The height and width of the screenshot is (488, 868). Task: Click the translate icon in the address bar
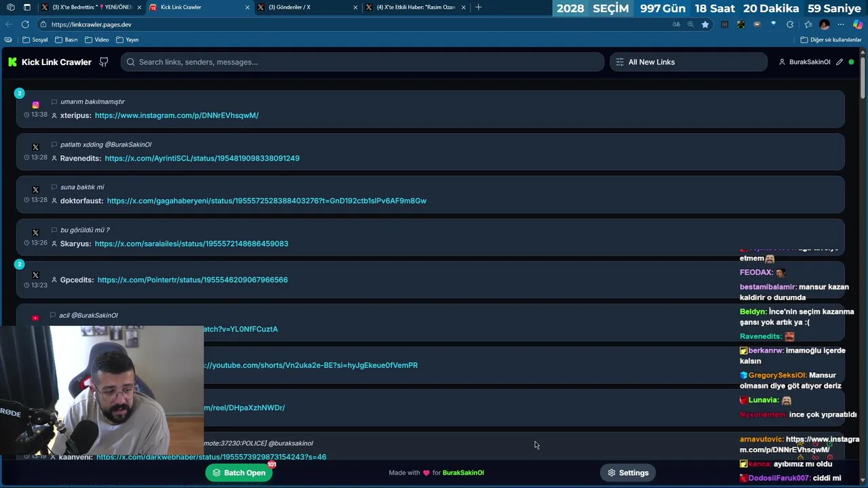pos(676,24)
